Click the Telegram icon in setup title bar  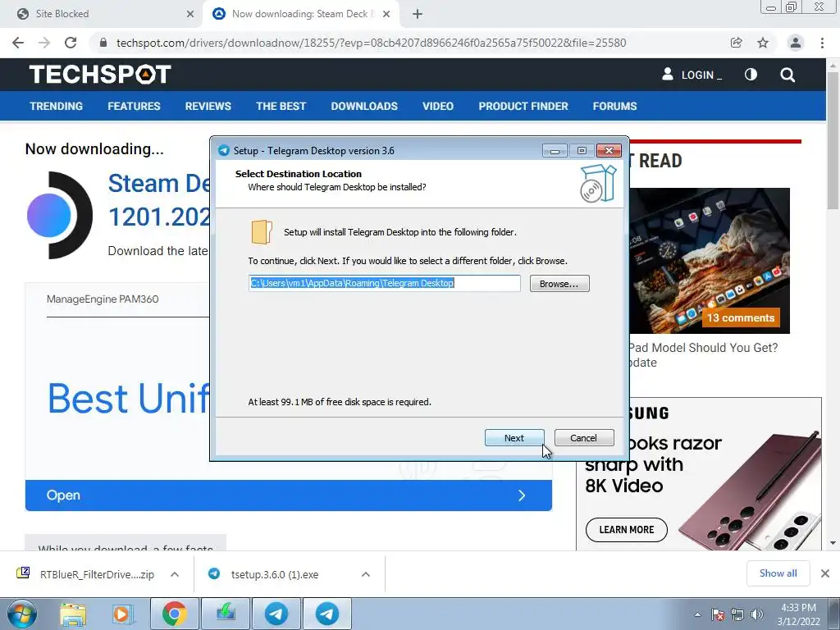click(x=224, y=151)
